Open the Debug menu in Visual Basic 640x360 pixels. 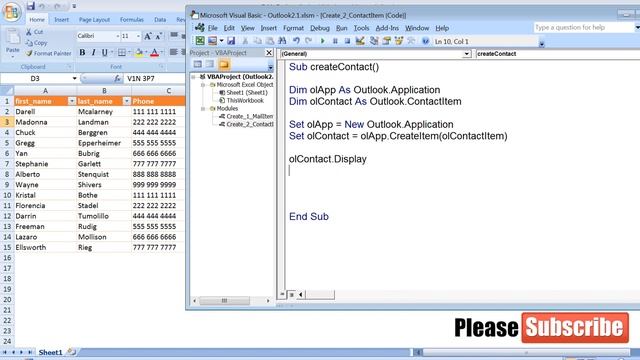pyautogui.click(x=320, y=28)
